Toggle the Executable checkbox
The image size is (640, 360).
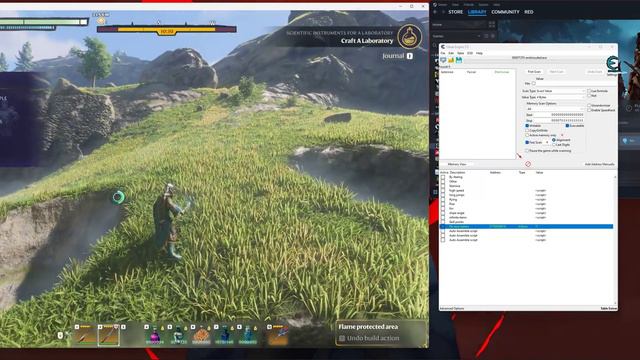click(567, 126)
